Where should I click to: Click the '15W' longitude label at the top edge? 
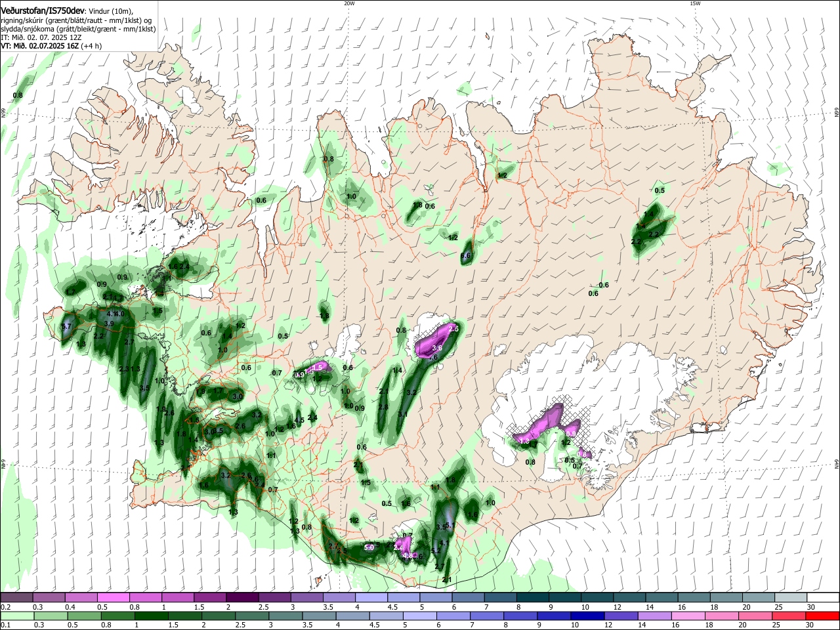(x=695, y=3)
